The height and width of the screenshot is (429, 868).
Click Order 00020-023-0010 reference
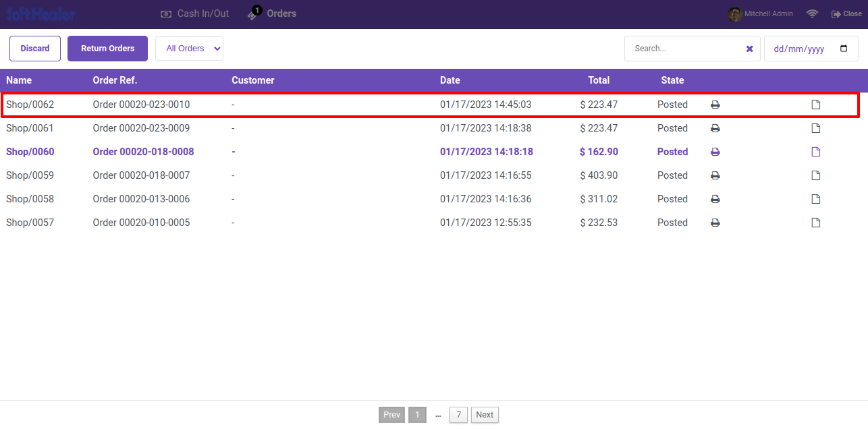(x=141, y=105)
